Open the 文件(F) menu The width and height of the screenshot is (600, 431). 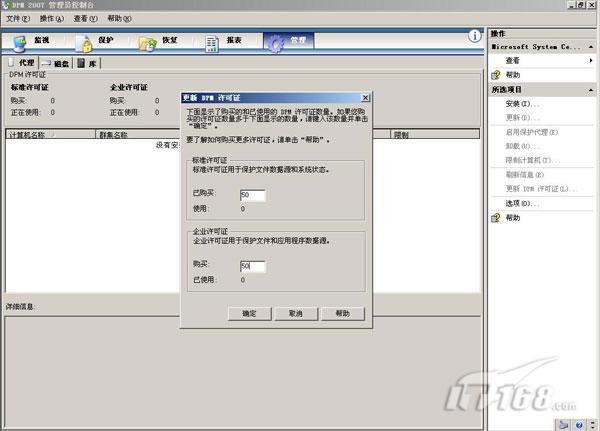coord(18,18)
